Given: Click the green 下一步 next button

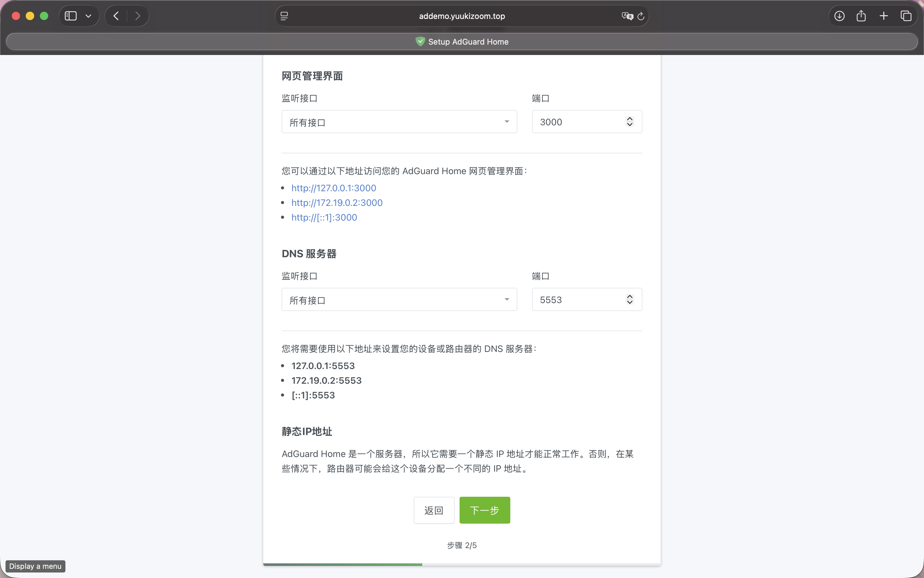Looking at the screenshot, I should click(484, 510).
